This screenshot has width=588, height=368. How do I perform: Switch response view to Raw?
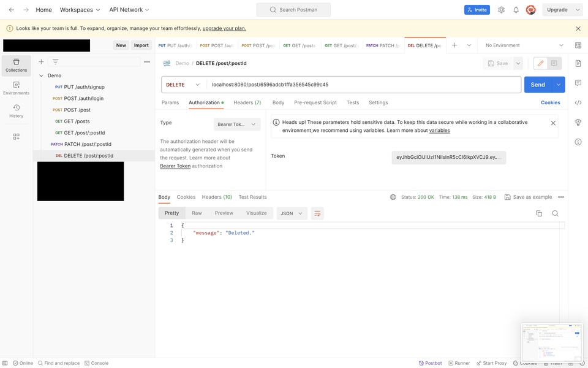click(x=197, y=213)
